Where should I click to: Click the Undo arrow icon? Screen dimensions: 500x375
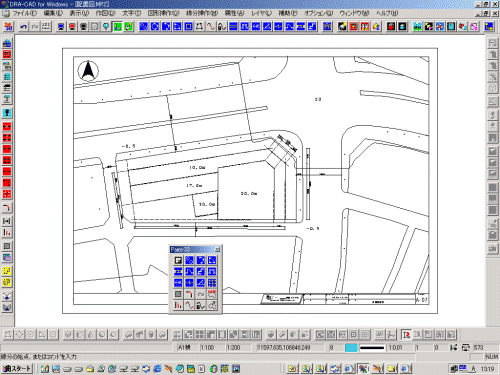click(23, 27)
